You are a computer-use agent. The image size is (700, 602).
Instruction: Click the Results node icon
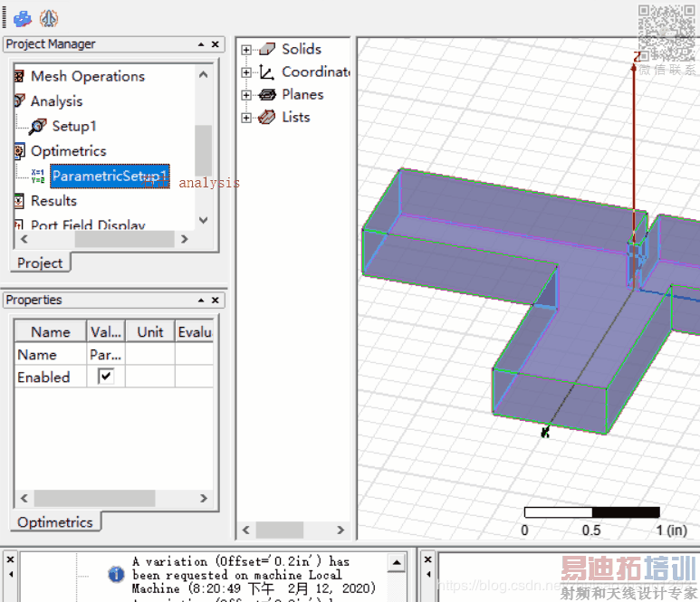19,201
